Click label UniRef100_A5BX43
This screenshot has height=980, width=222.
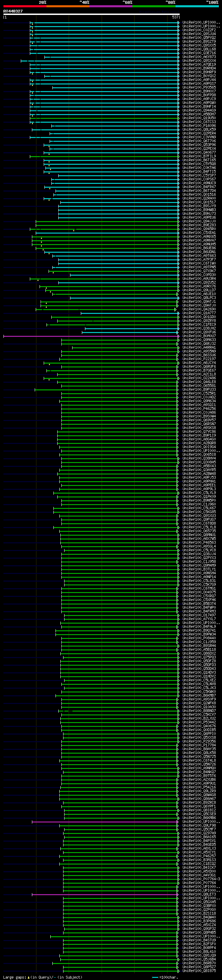(199, 466)
